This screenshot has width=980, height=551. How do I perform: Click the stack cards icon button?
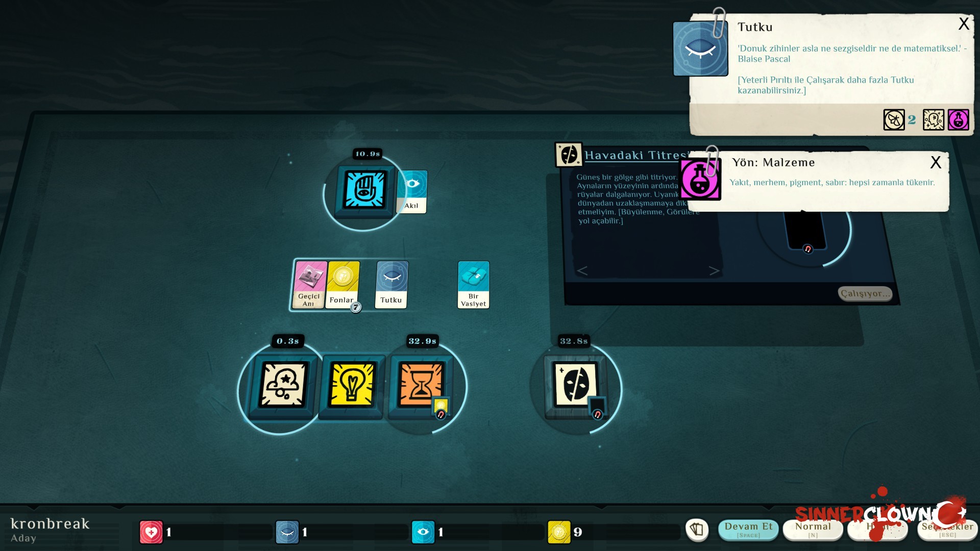click(x=697, y=530)
